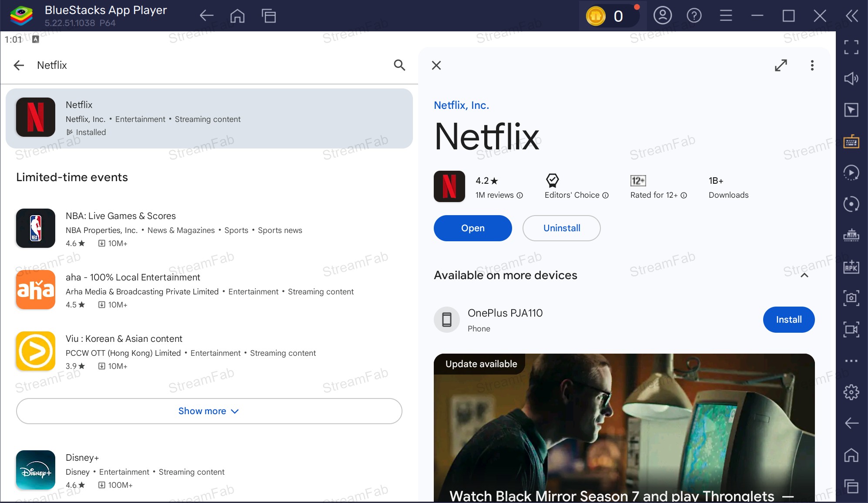View Editors' Choice info
The image size is (868, 503).
576,195
